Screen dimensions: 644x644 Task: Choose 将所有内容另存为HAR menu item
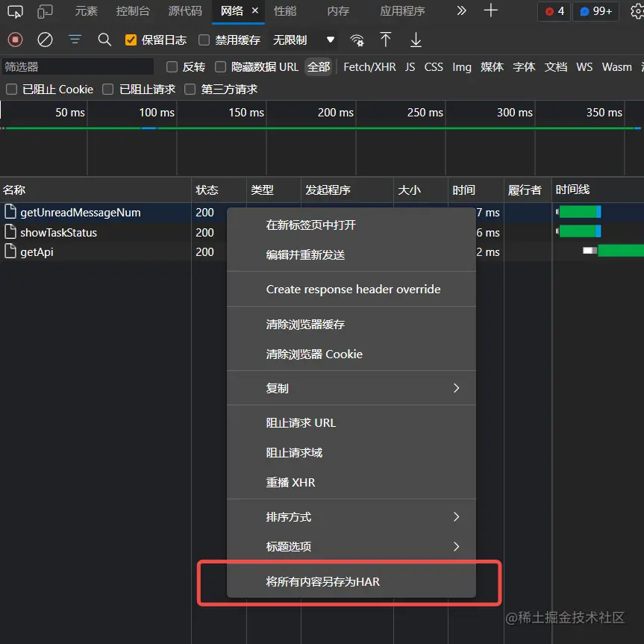[x=351, y=581]
